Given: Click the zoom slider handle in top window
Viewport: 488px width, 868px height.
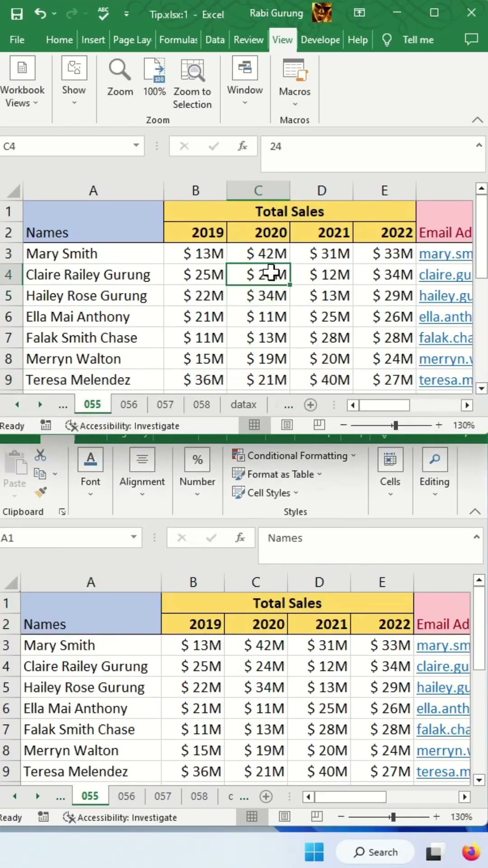Looking at the screenshot, I should pyautogui.click(x=395, y=425).
